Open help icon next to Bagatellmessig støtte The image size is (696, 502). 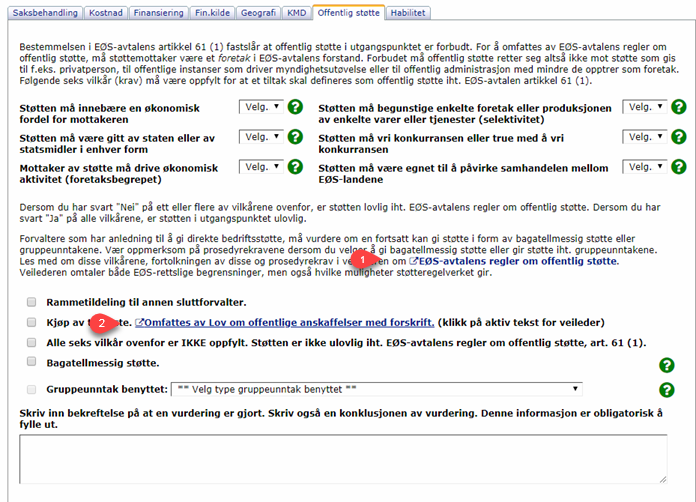pos(667,365)
